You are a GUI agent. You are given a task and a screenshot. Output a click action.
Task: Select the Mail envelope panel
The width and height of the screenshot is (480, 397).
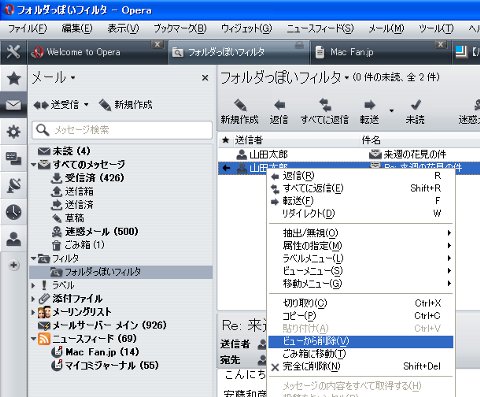pos(14,105)
